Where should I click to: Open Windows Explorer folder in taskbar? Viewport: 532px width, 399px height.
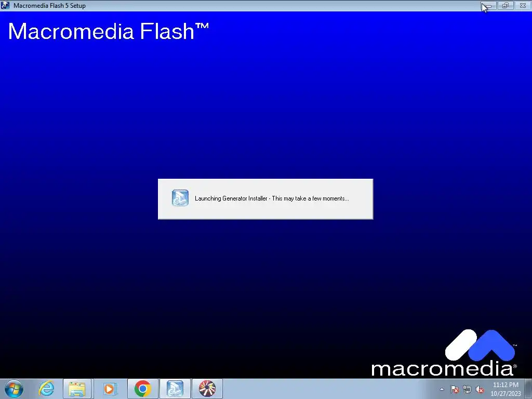[77, 389]
